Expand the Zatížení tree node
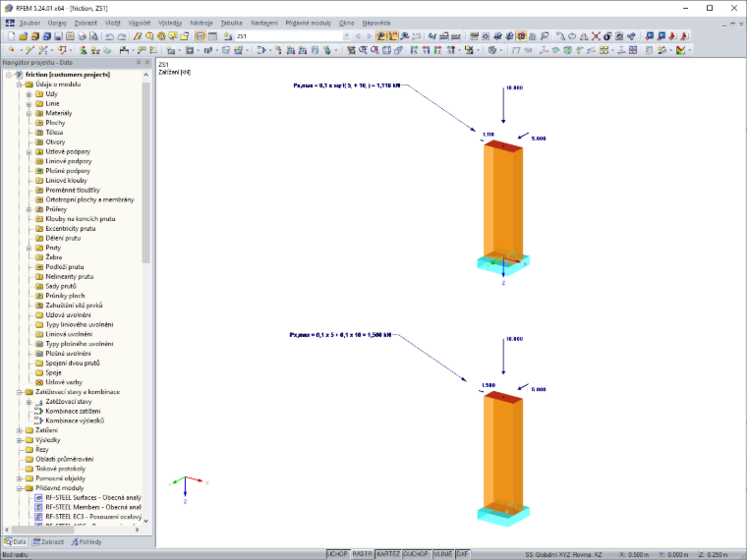The height and width of the screenshot is (560, 747). tap(19, 430)
